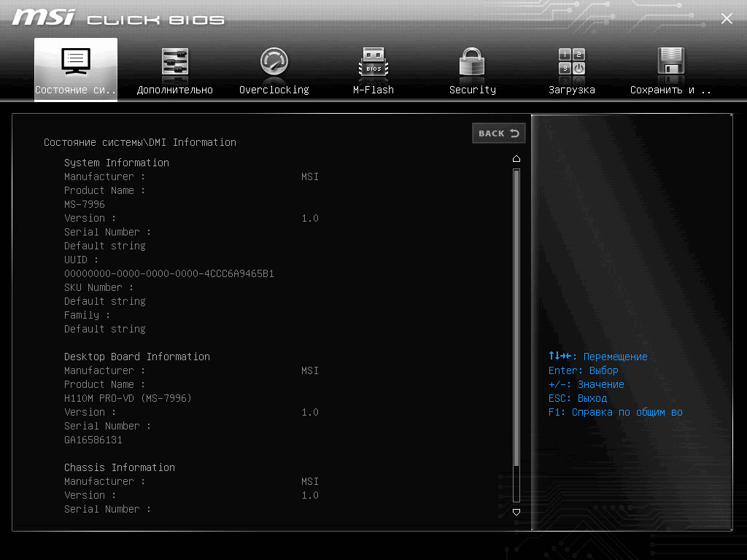747x560 pixels.
Task: Select the Desktop Board Information heading
Action: pyautogui.click(x=137, y=357)
